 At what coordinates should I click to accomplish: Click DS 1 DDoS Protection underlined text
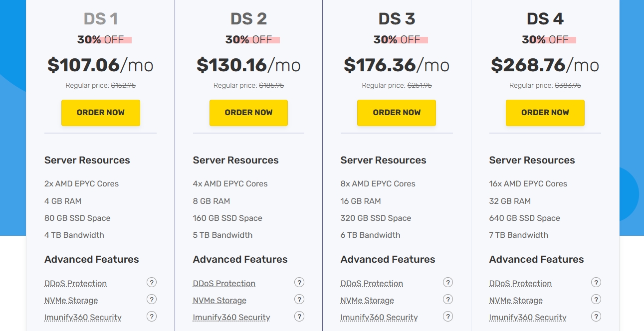(x=75, y=284)
